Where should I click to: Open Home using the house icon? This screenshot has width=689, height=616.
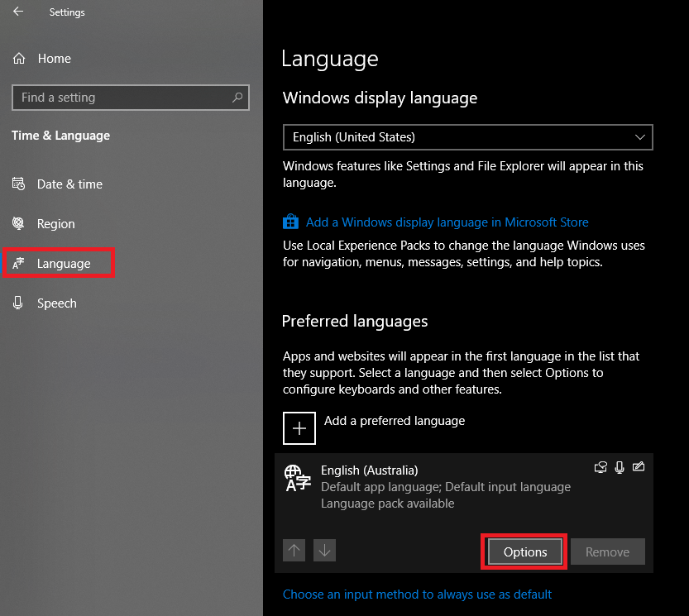(x=17, y=59)
